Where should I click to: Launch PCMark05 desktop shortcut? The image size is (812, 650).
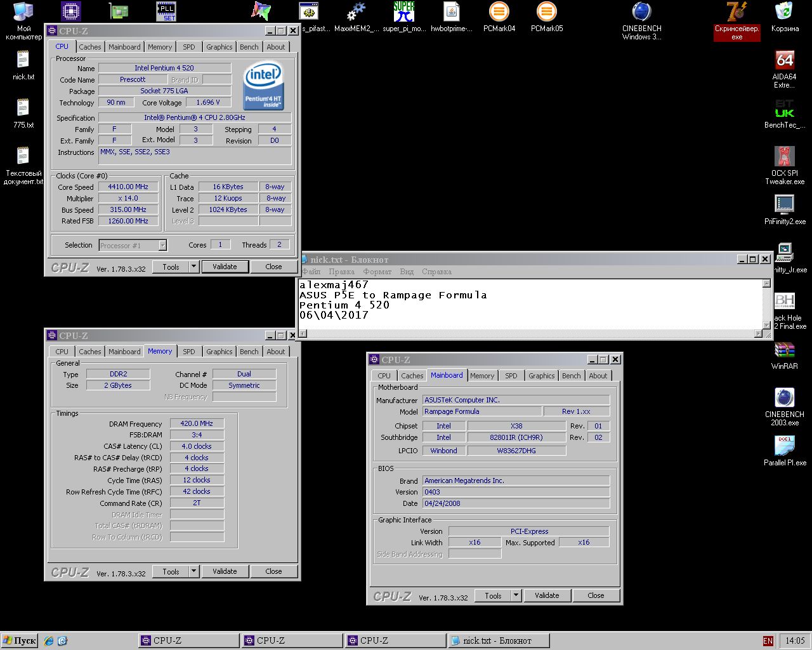[547, 17]
